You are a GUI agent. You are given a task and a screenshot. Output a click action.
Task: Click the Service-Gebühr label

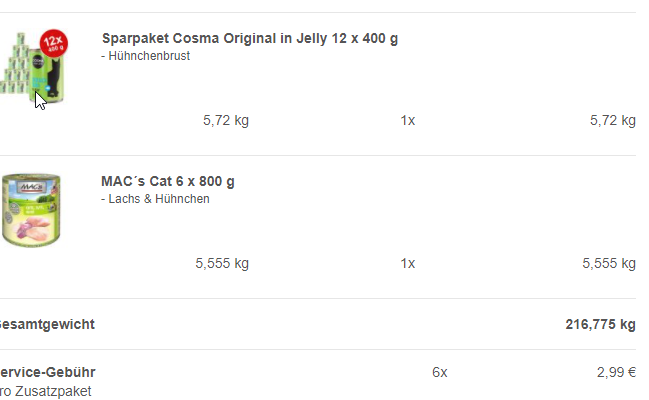47,372
